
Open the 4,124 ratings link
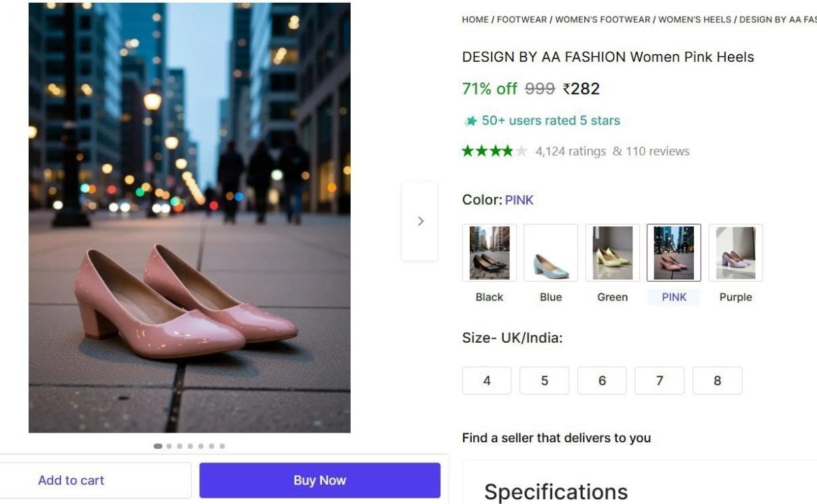point(571,150)
